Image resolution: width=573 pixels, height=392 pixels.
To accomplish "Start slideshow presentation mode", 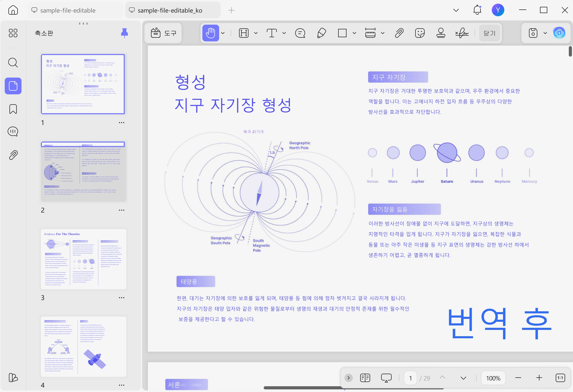I will pos(386,378).
